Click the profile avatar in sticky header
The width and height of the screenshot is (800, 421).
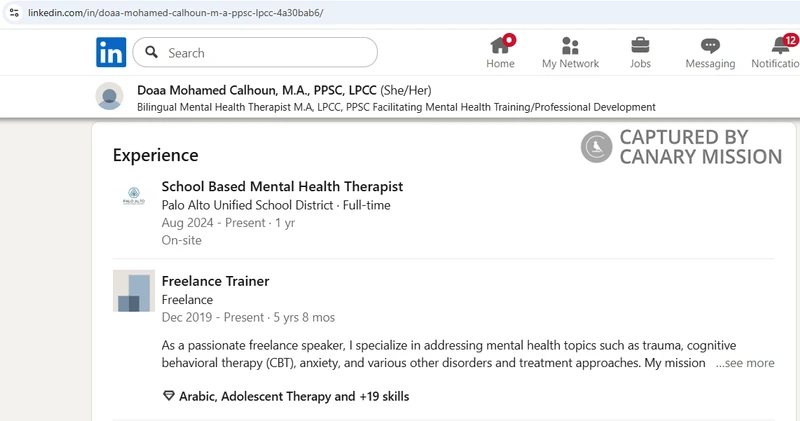click(109, 96)
